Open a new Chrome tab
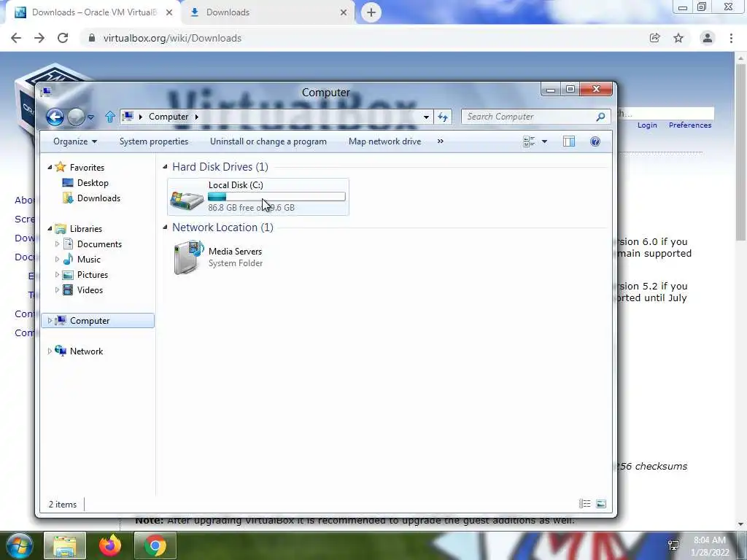This screenshot has height=560, width=747. (x=371, y=12)
